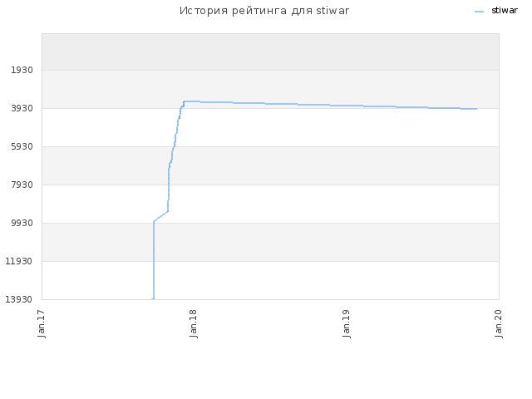Image resolution: width=532 pixels, height=399 pixels.
Task: Click the blue stiwar legend line marker
Action: pyautogui.click(x=479, y=12)
